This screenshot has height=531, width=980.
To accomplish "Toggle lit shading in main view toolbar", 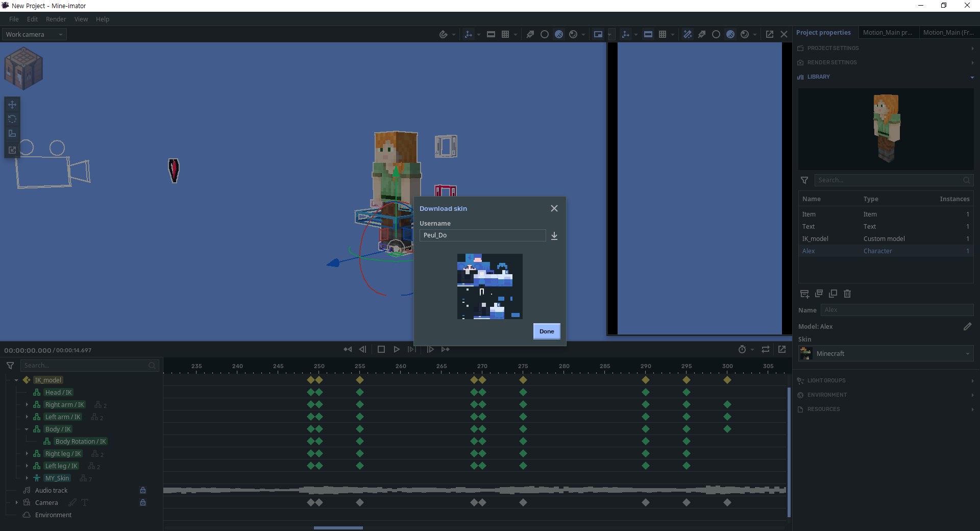I will point(559,34).
